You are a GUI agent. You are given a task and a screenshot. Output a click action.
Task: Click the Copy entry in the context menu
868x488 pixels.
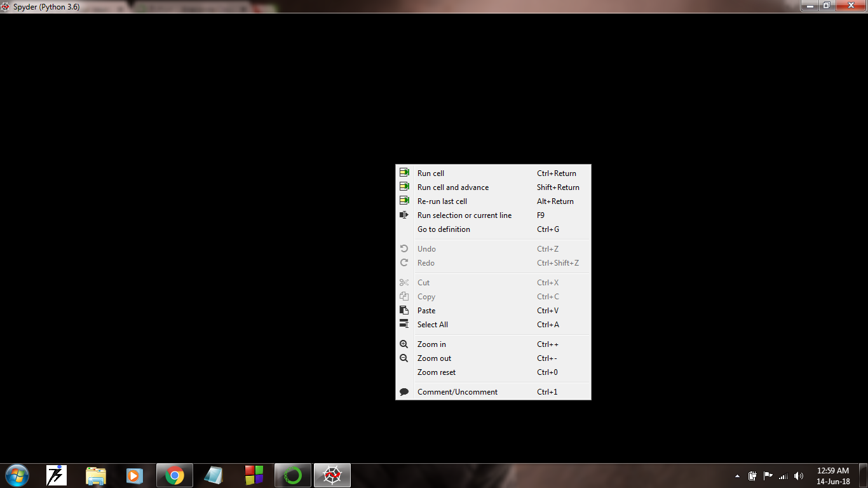(x=493, y=296)
